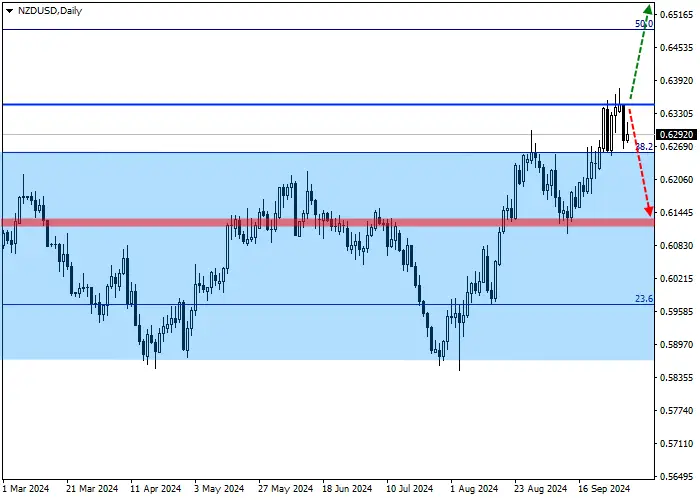Click price axis value 0.60830
Viewport: 700px width, 500px height.
tap(676, 246)
